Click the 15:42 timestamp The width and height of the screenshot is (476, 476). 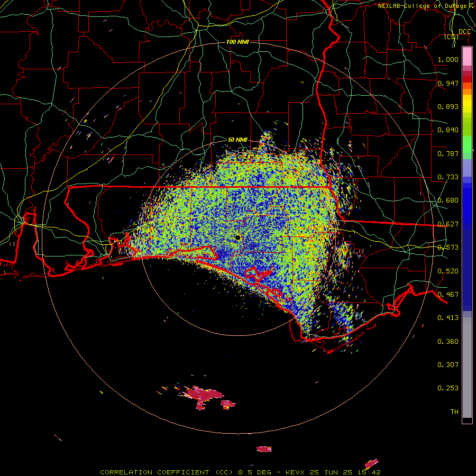369,472
